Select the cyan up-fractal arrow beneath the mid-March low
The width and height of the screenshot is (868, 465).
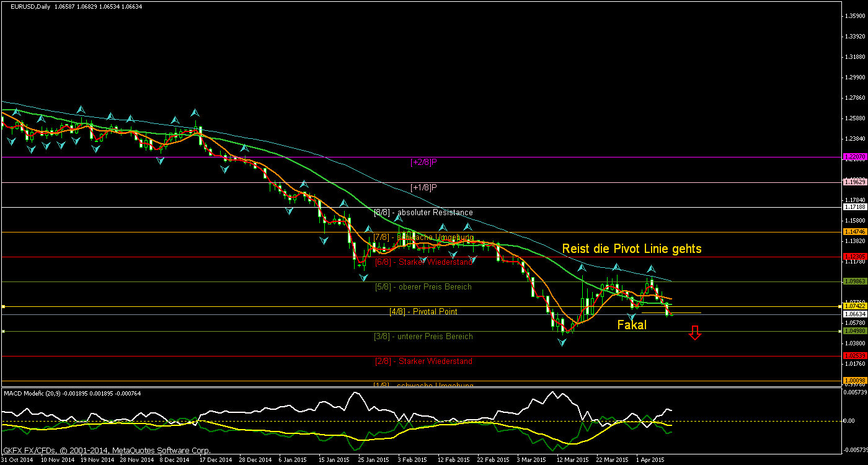(x=563, y=342)
